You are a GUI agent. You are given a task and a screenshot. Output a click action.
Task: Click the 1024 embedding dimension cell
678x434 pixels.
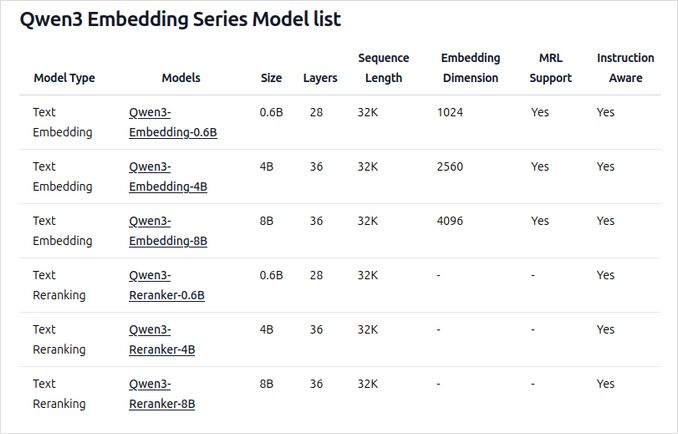coord(450,113)
